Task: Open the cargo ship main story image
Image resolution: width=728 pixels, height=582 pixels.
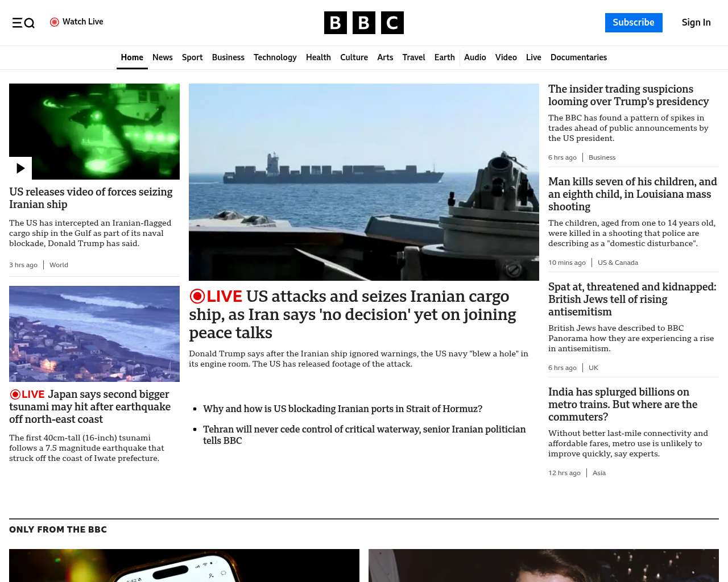Action: (363, 182)
